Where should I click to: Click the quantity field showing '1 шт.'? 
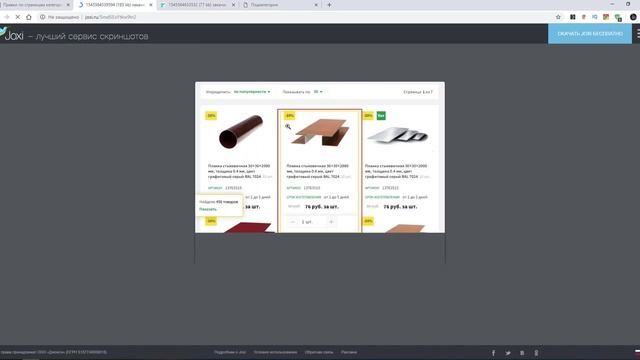312,222
